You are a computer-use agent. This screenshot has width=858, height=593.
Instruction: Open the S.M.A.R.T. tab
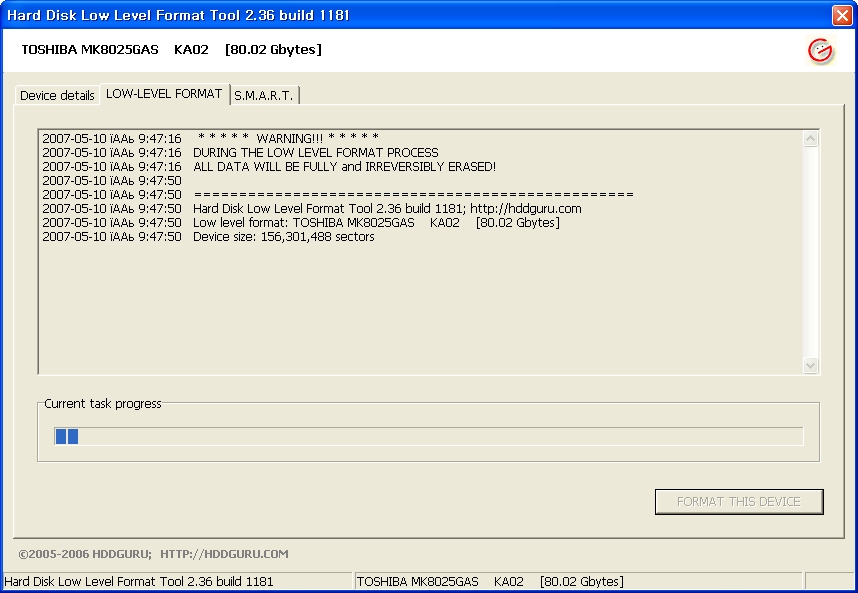click(264, 95)
